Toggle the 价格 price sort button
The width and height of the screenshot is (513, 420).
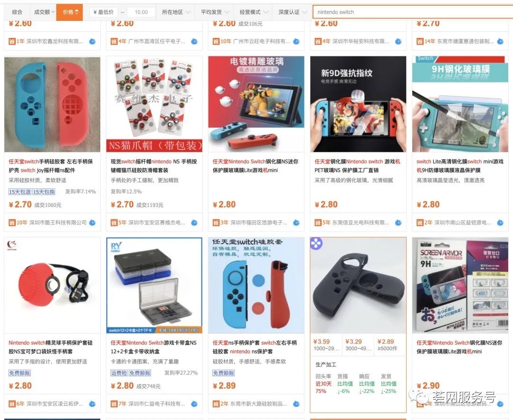(x=69, y=12)
